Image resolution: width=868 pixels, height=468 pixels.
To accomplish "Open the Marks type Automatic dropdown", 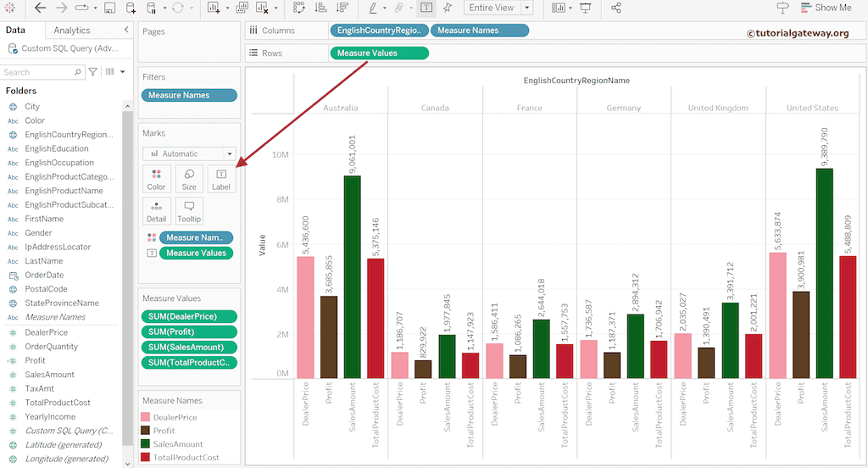I will click(x=189, y=153).
